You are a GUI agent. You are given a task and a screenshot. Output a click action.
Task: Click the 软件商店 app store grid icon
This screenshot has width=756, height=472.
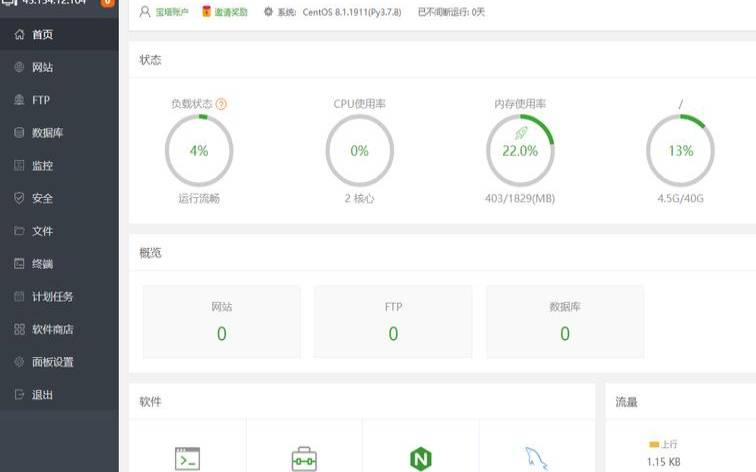(x=19, y=329)
